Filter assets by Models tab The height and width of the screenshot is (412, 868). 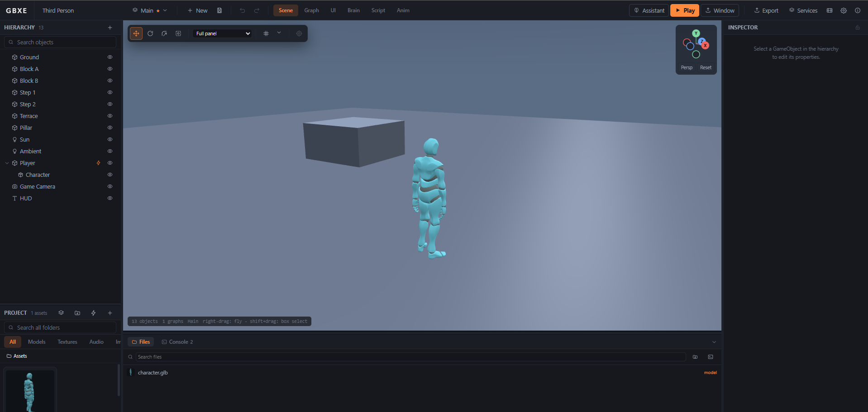(x=37, y=342)
